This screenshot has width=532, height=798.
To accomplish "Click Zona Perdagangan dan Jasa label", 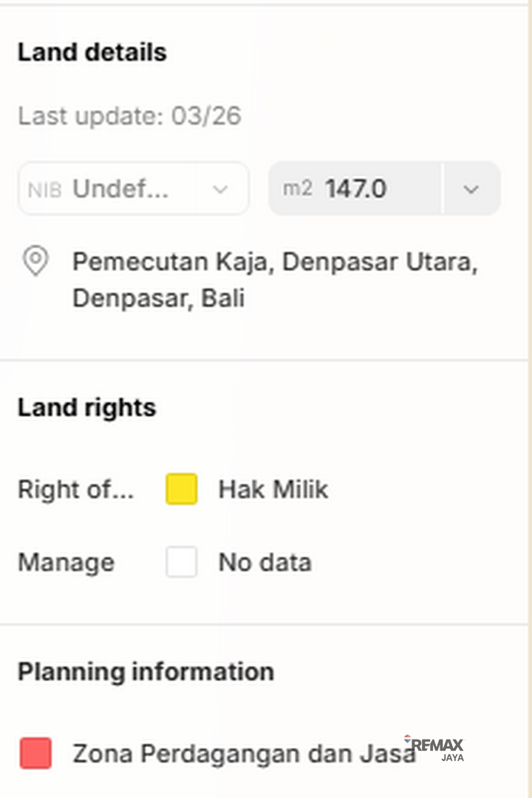I will 243,754.
